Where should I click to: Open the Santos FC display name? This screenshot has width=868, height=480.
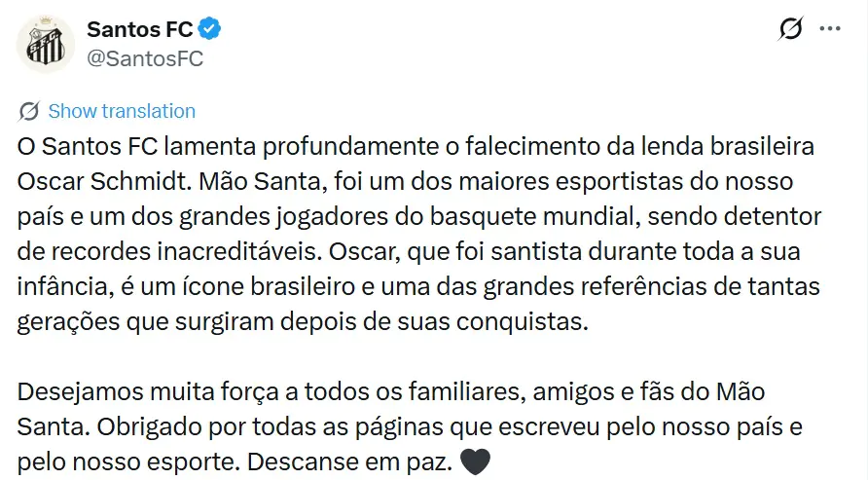(139, 29)
